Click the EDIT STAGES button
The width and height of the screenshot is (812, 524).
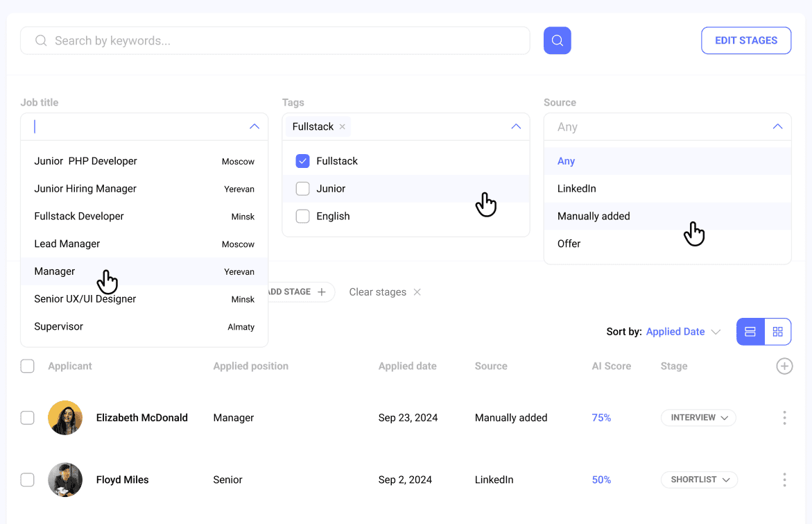click(x=746, y=40)
